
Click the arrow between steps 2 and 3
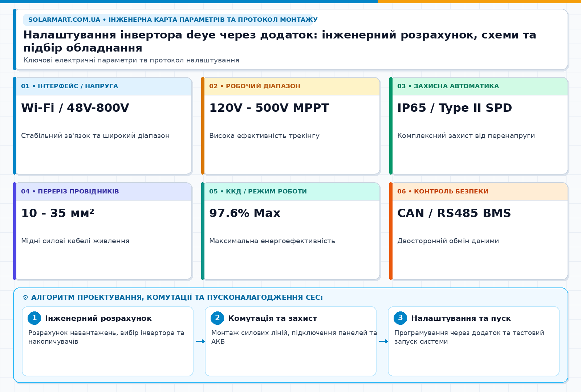(x=383, y=341)
